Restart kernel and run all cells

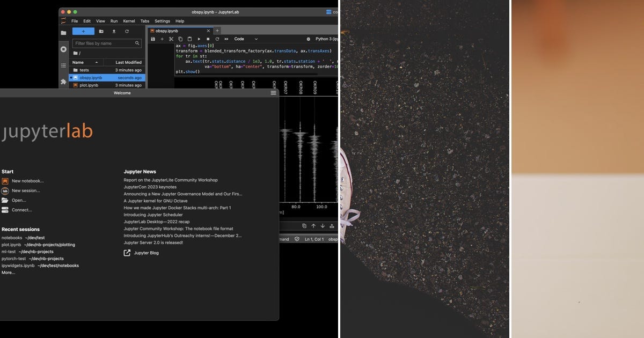(226, 39)
